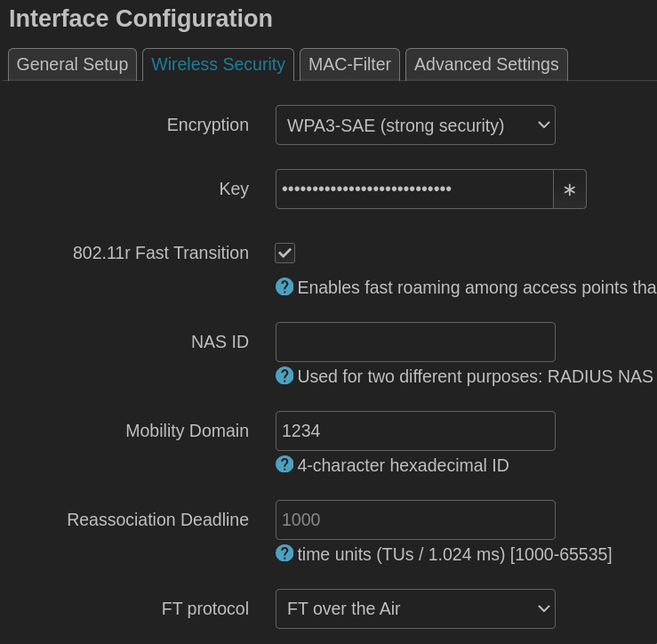Reveal the password with the asterisk button
The image size is (657, 644).
pyautogui.click(x=570, y=189)
